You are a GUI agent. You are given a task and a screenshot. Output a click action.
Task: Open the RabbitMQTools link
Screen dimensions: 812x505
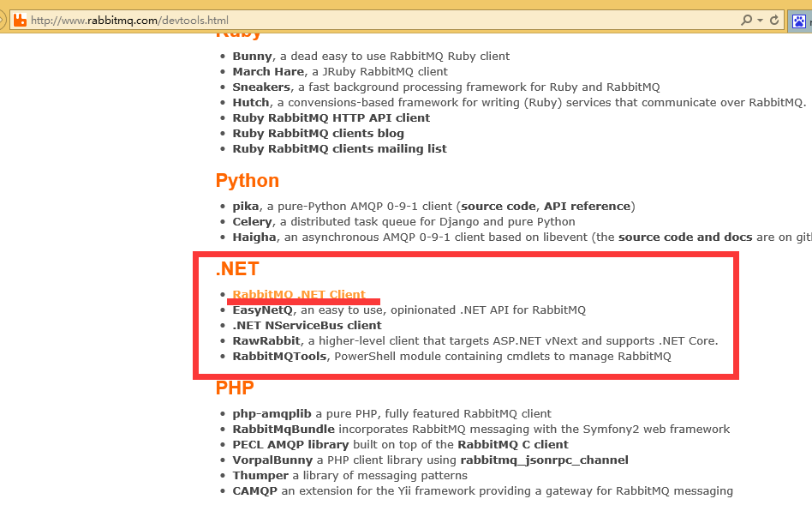tap(279, 357)
